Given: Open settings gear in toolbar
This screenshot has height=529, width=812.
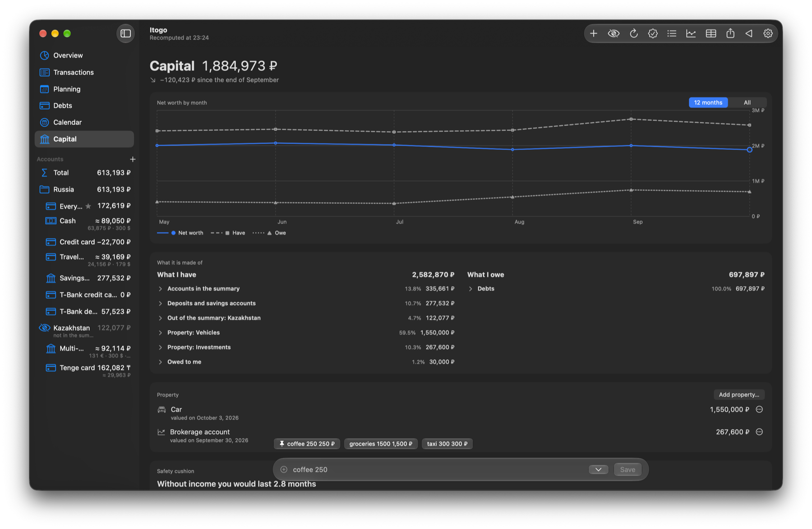Looking at the screenshot, I should click(768, 33).
